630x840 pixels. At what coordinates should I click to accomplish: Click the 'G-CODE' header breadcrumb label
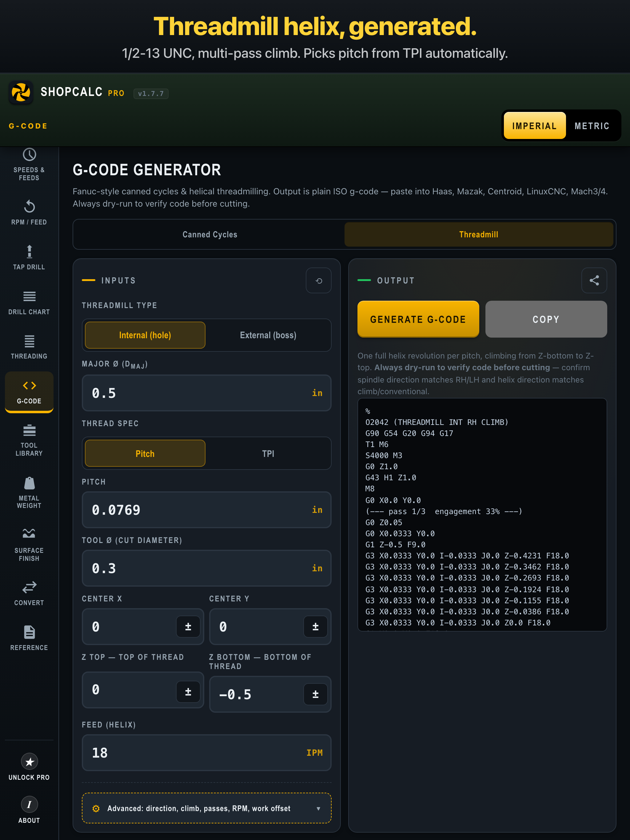pyautogui.click(x=29, y=126)
